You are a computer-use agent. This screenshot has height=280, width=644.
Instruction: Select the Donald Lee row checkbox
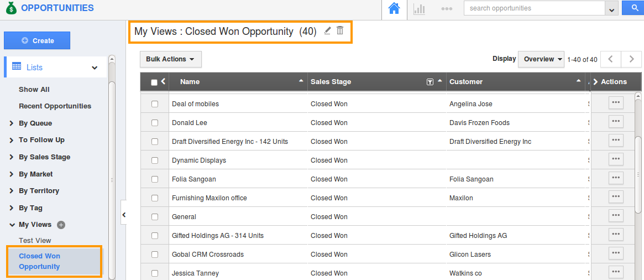(x=155, y=123)
